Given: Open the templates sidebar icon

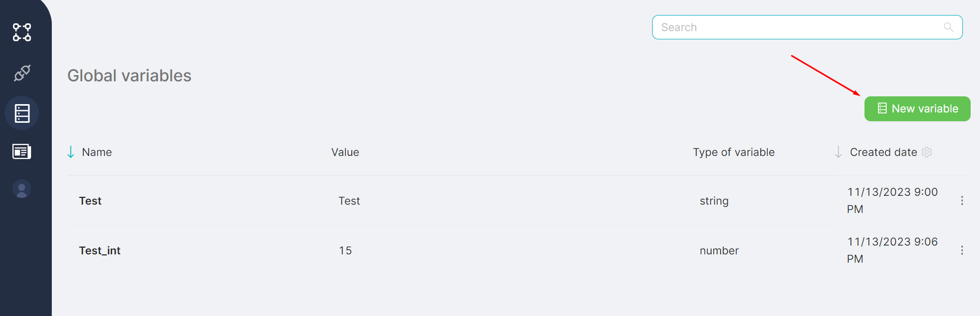Looking at the screenshot, I should [x=22, y=152].
